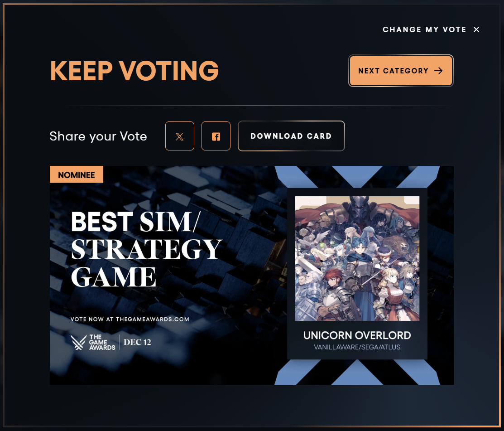Click the Unicorn Overlord game title
The height and width of the screenshot is (431, 504).
point(357,335)
